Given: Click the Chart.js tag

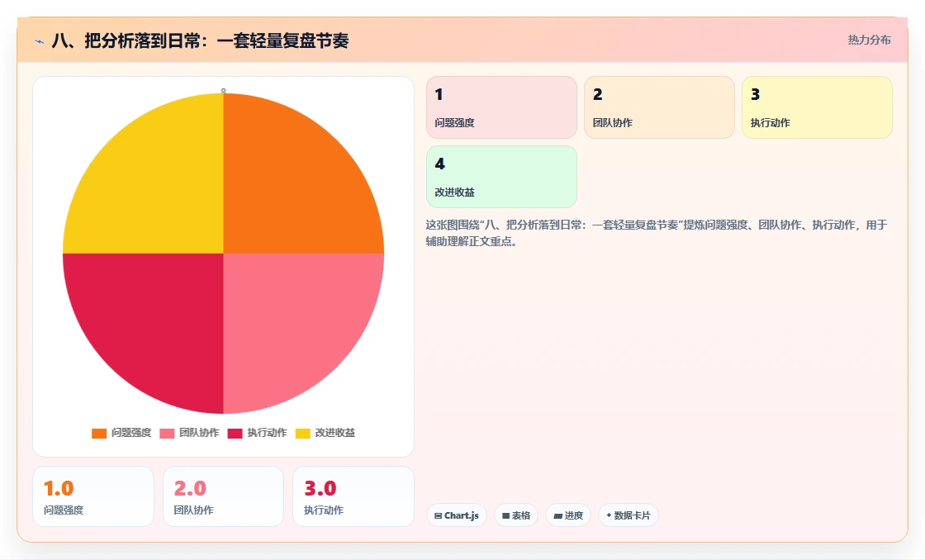Looking at the screenshot, I should click(457, 515).
